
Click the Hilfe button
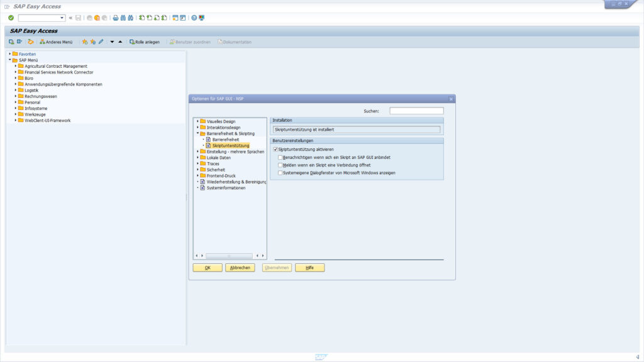(x=310, y=267)
